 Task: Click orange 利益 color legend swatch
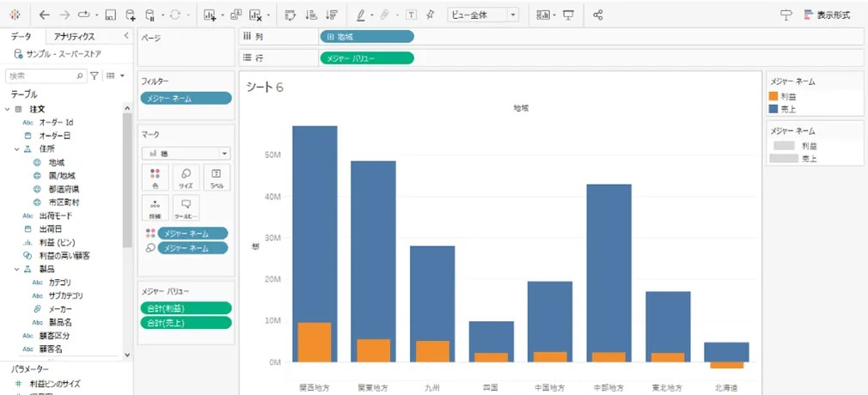tap(773, 96)
